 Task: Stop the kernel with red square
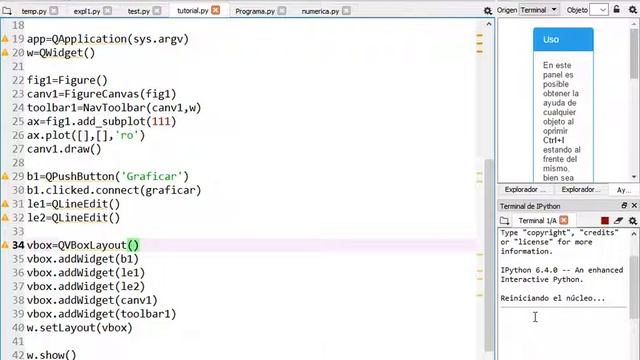point(605,221)
